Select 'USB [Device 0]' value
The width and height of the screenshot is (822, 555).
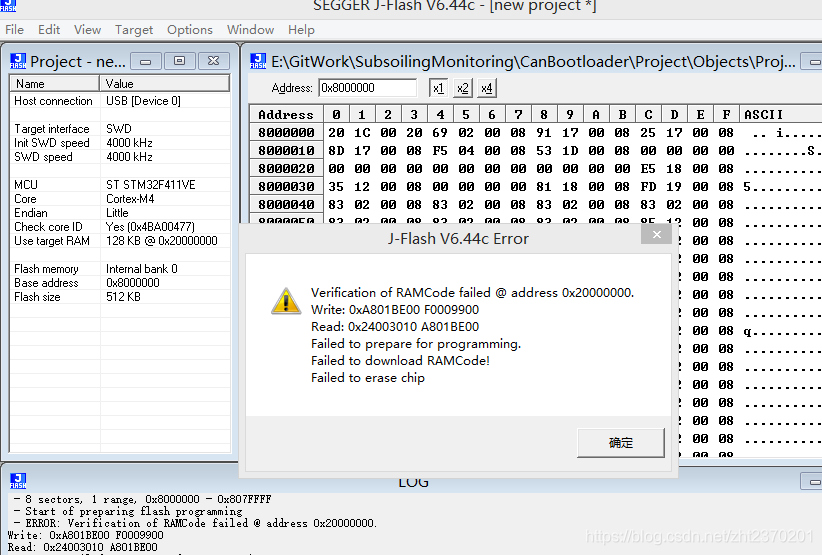tap(143, 101)
